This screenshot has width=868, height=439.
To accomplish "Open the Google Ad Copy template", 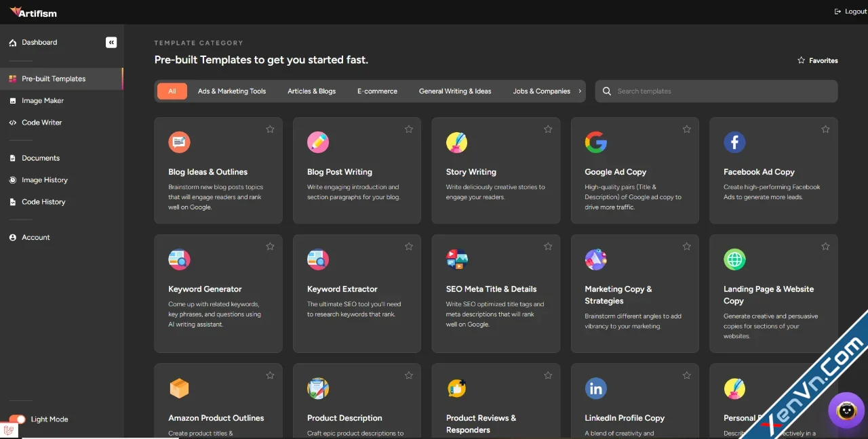I will pos(615,171).
